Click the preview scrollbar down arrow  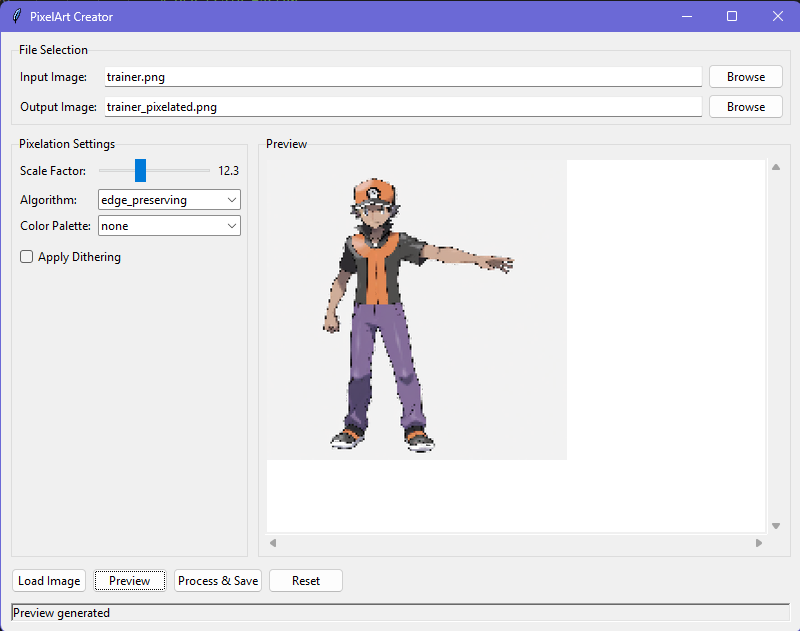tap(776, 526)
